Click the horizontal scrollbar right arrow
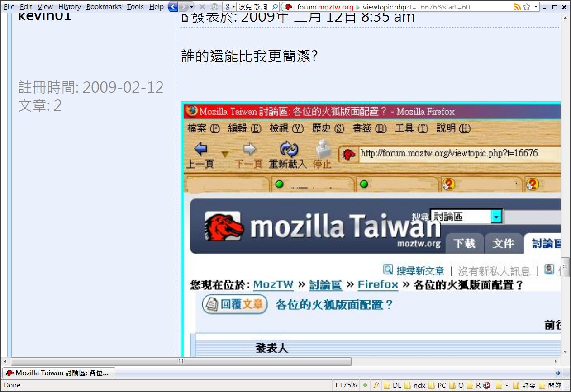Image resolution: width=571 pixels, height=392 pixels. pyautogui.click(x=557, y=361)
